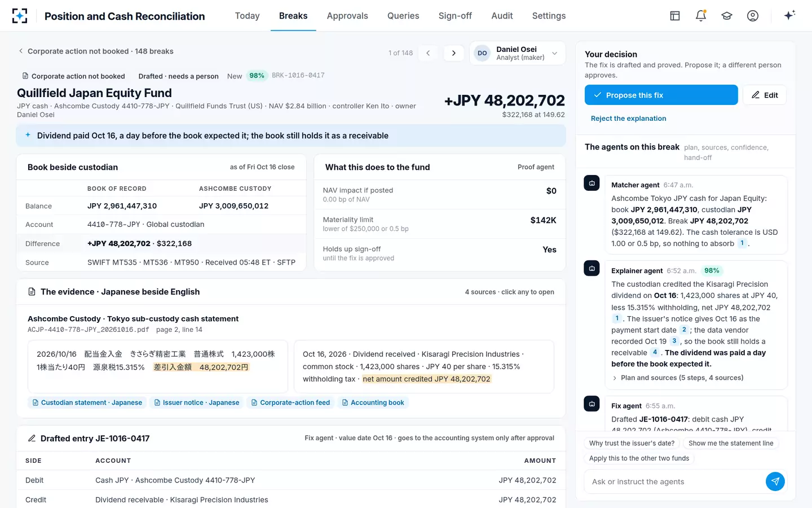Click Reject the explanation link
This screenshot has height=508, width=812.
pos(629,119)
